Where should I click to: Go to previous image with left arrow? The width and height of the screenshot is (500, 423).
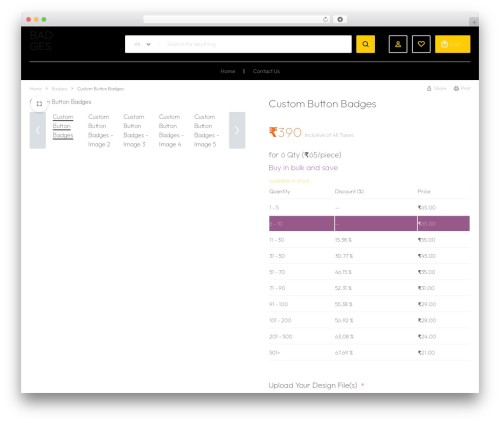(x=38, y=130)
